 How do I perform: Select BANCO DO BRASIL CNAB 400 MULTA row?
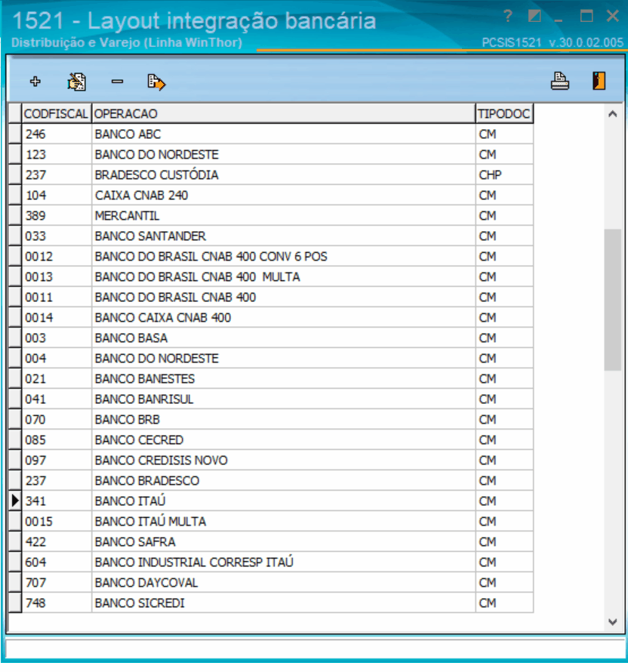pos(271,277)
